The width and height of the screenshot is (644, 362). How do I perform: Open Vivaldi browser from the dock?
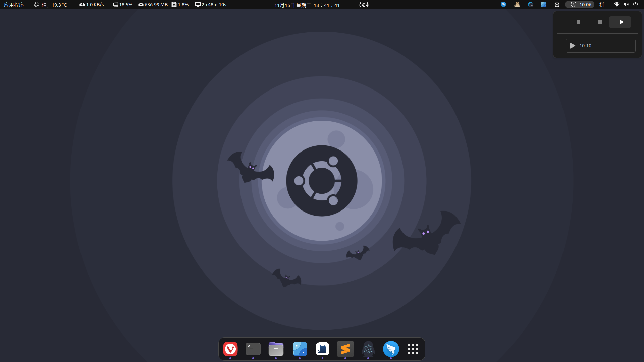click(230, 349)
